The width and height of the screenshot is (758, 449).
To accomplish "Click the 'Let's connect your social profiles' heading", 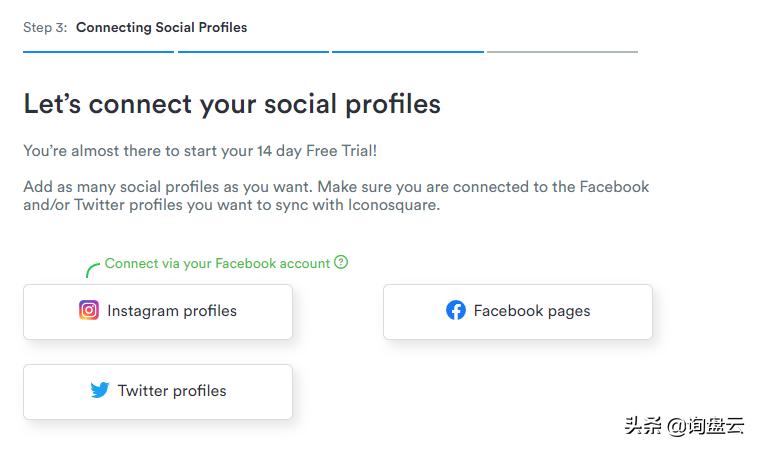I will pos(232,104).
